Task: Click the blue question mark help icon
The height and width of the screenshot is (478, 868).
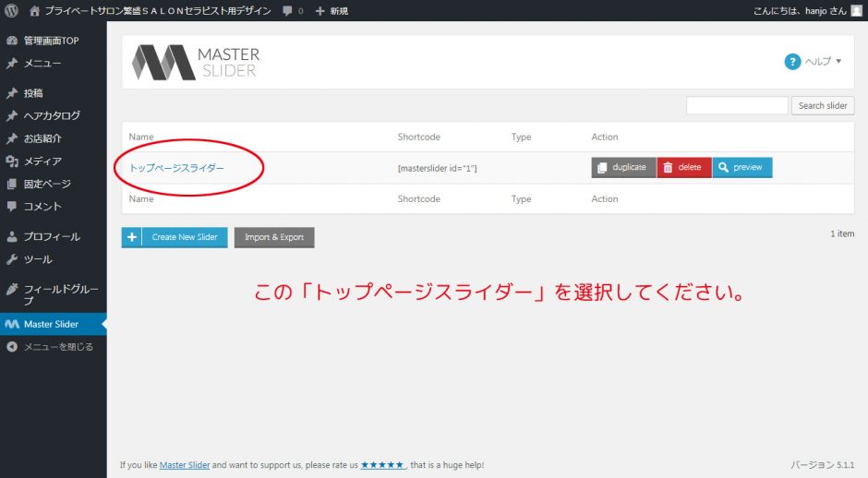Action: [x=792, y=62]
